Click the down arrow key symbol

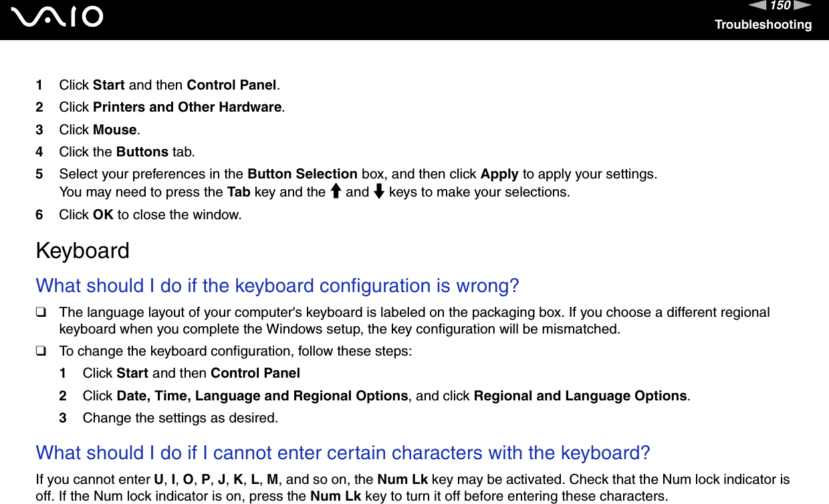[x=378, y=193]
